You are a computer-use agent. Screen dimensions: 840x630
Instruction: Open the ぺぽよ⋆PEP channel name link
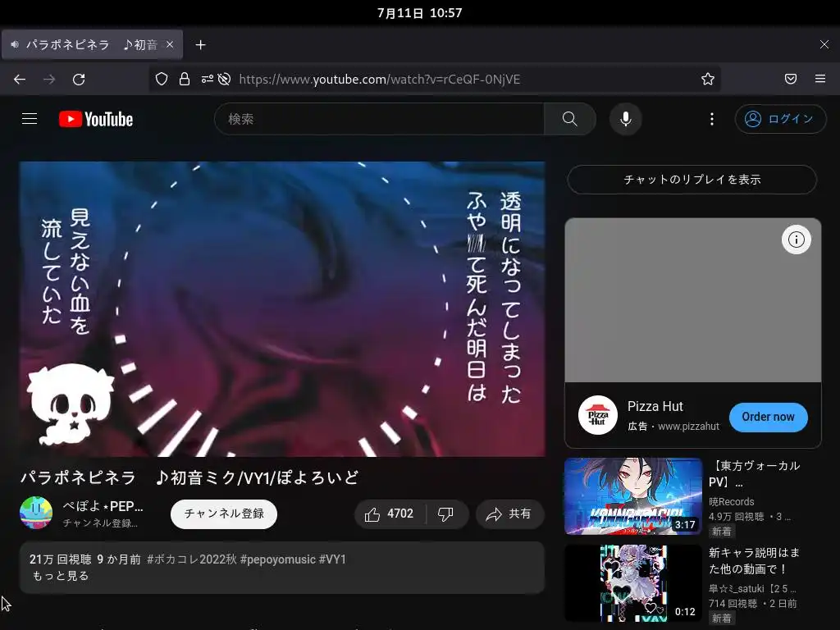coord(103,506)
